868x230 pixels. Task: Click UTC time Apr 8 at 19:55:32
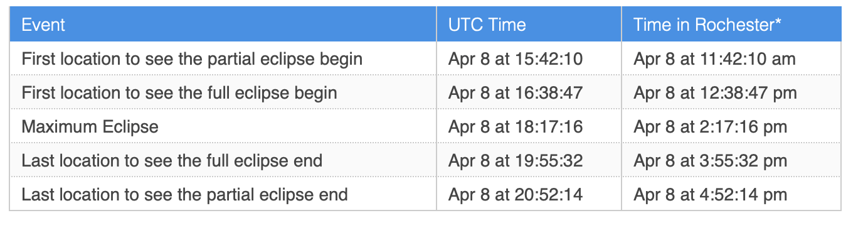(x=516, y=161)
